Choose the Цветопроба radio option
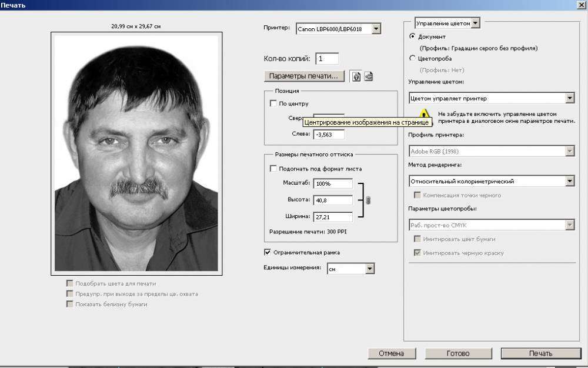The image size is (588, 368). coord(412,58)
